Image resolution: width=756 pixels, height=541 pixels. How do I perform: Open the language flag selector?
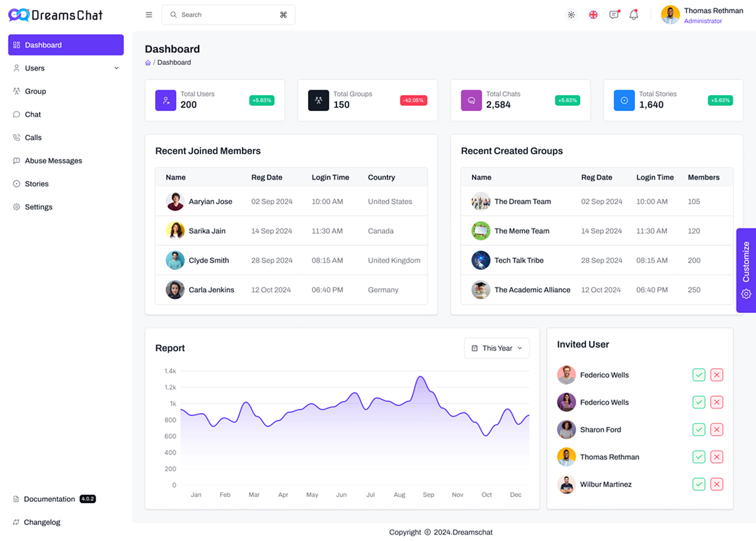pos(593,15)
